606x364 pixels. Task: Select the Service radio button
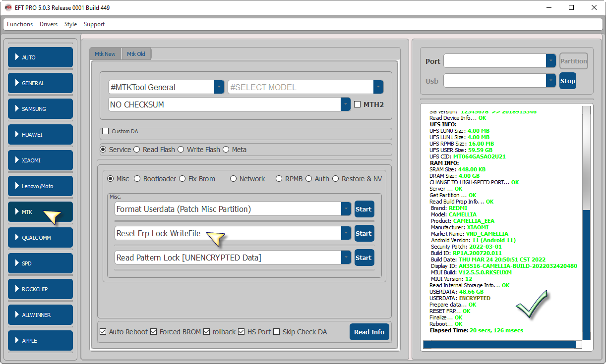(103, 150)
